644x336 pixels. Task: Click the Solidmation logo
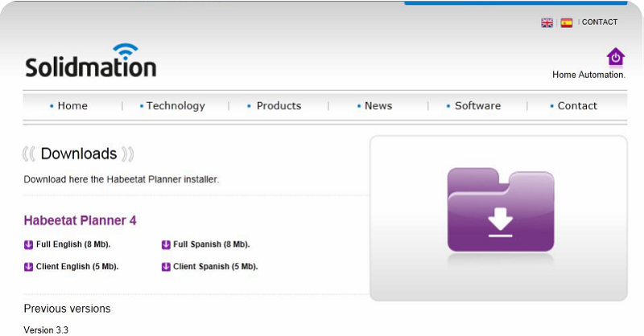click(x=91, y=61)
